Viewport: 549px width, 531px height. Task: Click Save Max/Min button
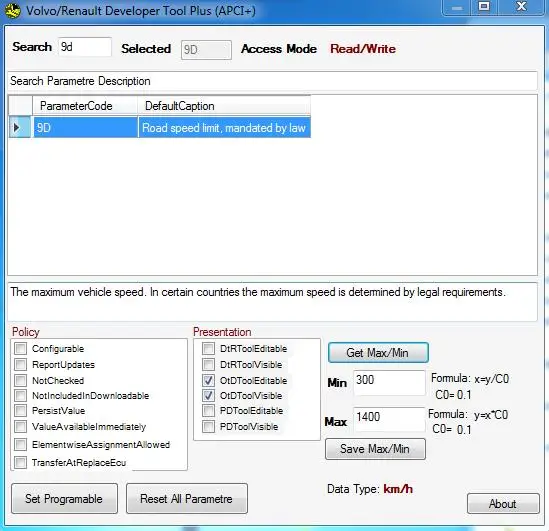(375, 449)
